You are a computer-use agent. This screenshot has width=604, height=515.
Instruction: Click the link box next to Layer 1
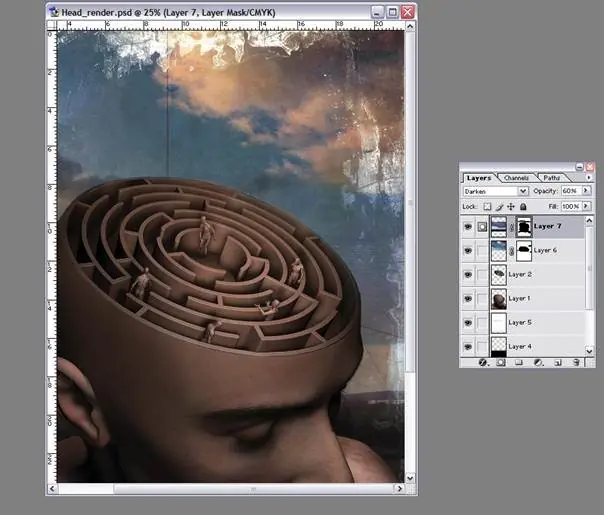[x=482, y=299]
